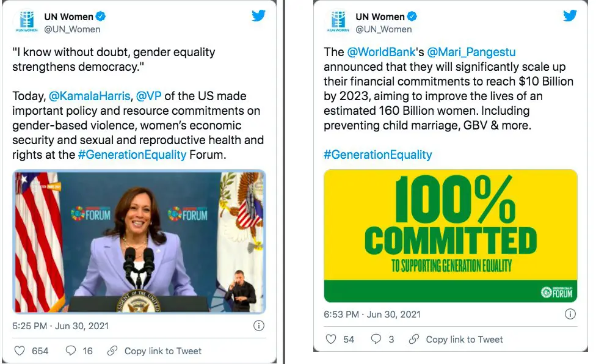Like the tweet with 54 likes
Viewport: 596px width, 364px height.
[331, 339]
